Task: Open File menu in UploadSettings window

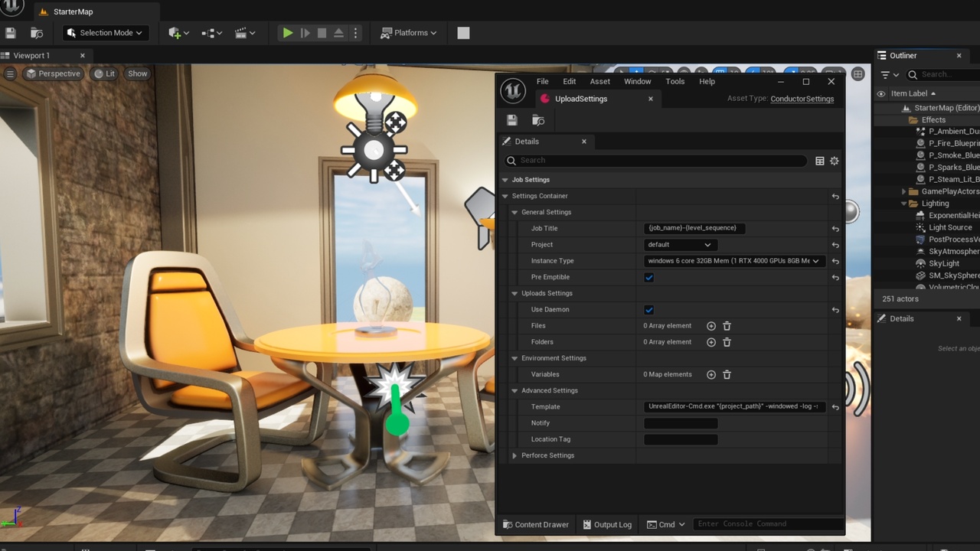Action: coord(543,81)
